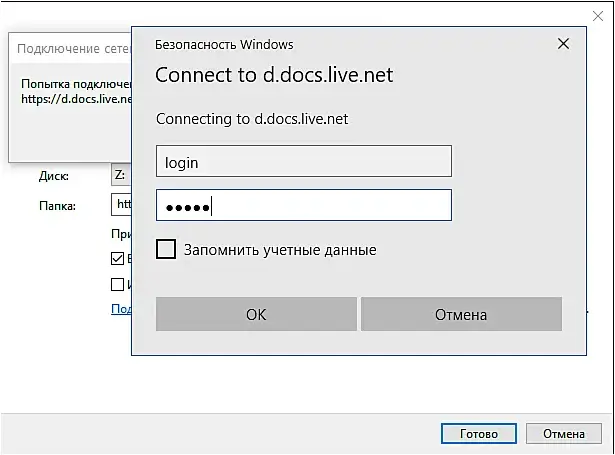Confirm credentials with OK button
615x455 pixels.
pos(256,314)
